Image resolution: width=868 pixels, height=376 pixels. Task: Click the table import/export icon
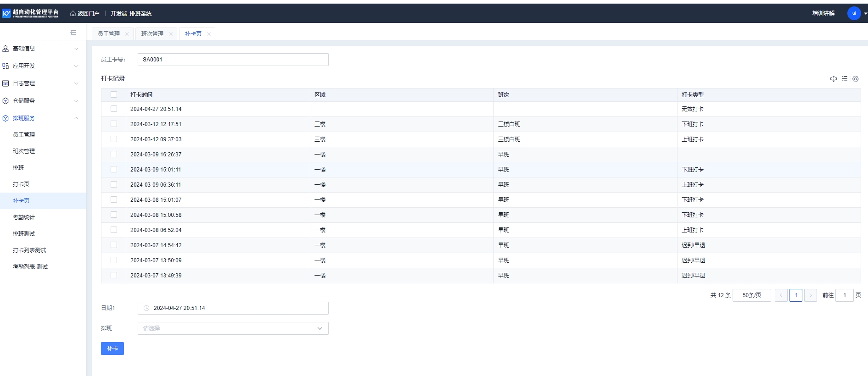point(834,79)
